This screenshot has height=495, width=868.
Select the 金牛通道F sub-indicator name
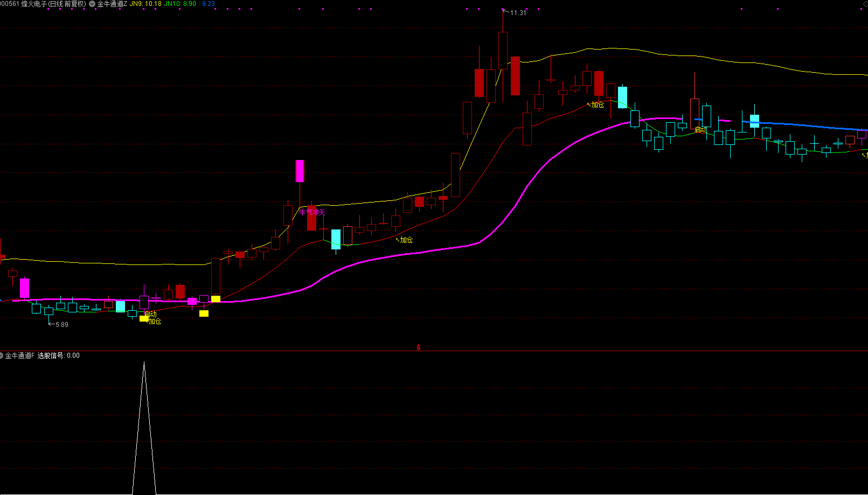click(x=20, y=356)
